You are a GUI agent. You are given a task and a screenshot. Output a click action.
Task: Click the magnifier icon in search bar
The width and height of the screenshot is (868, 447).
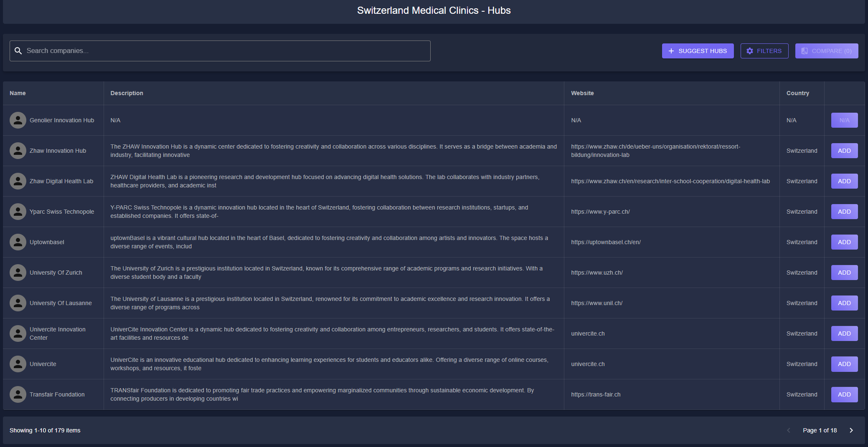18,51
